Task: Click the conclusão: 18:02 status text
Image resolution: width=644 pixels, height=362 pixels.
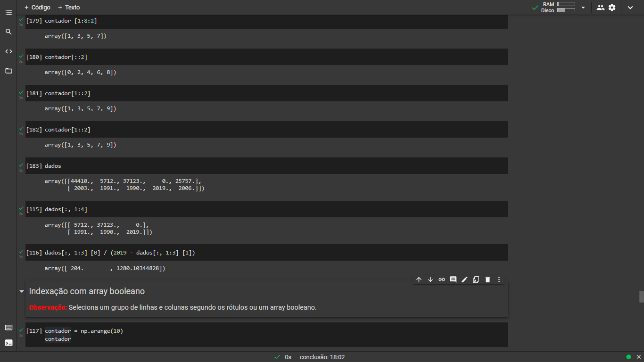Action: [322, 357]
